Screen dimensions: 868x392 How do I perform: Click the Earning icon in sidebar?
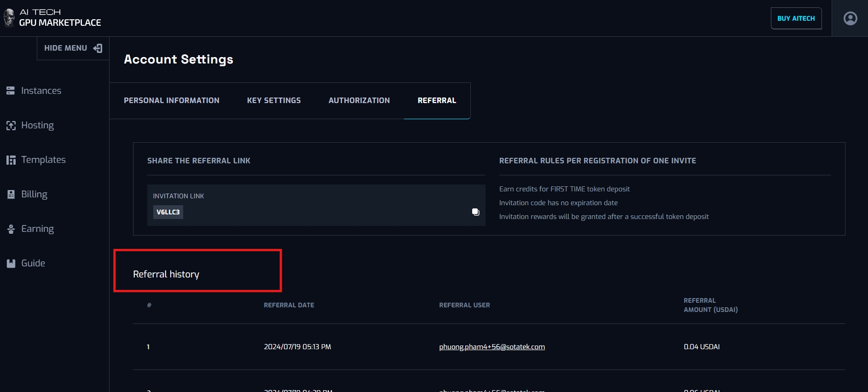click(11, 229)
